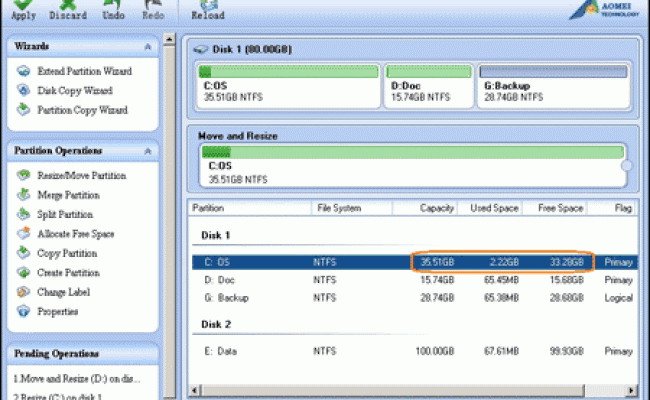
Task: Click the Merge Partition link
Action: [x=68, y=195]
